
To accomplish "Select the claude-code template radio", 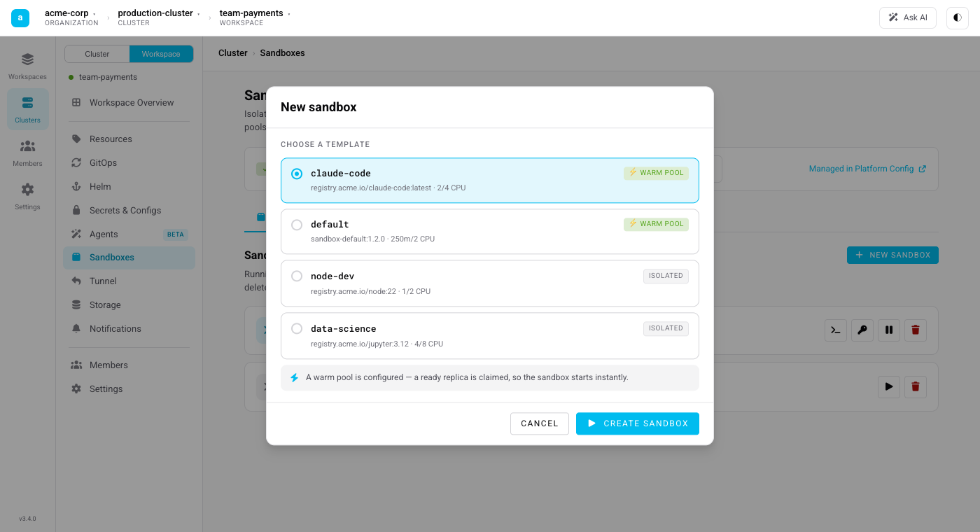I will click(x=297, y=174).
